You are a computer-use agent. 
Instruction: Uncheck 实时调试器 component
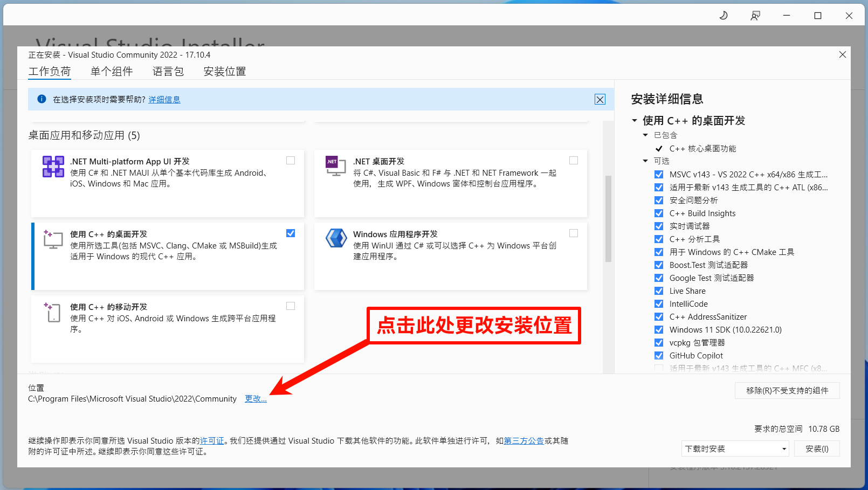click(659, 226)
